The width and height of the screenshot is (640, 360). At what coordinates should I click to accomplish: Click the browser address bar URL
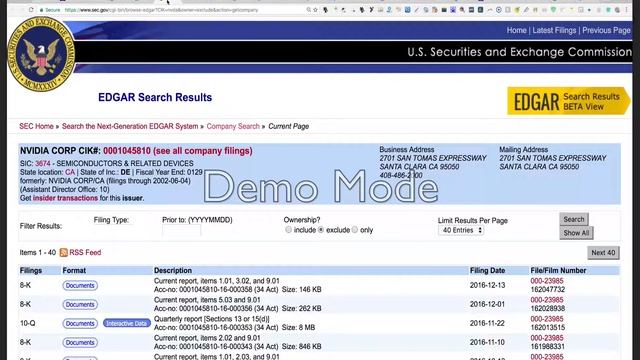coord(161,10)
